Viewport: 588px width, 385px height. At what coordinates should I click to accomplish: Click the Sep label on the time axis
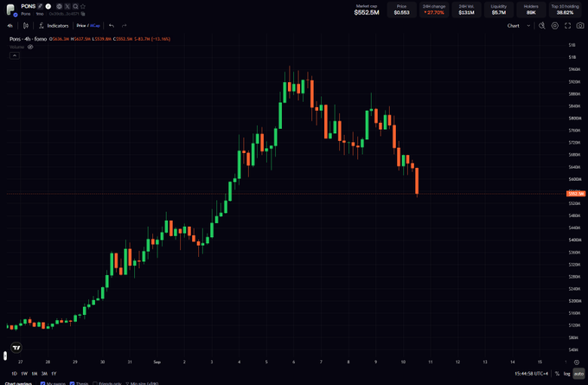[157, 363]
